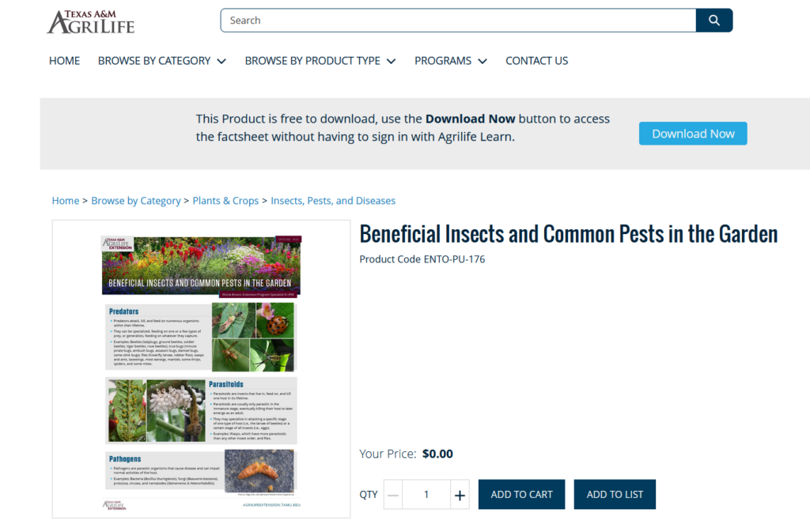Image resolution: width=810 pixels, height=532 pixels.
Task: Click the ADD TO LIST button
Action: (615, 494)
